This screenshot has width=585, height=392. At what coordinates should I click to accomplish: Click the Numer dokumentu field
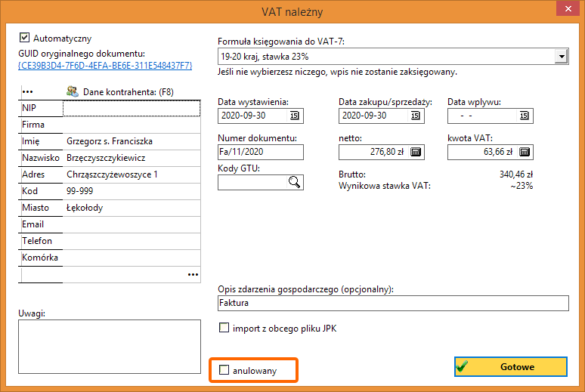261,152
